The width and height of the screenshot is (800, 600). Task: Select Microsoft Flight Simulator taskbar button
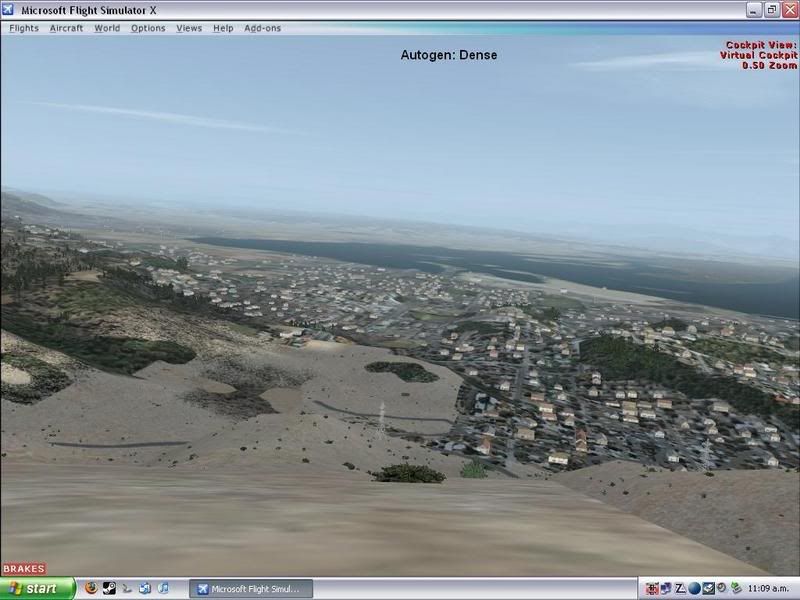click(x=251, y=589)
